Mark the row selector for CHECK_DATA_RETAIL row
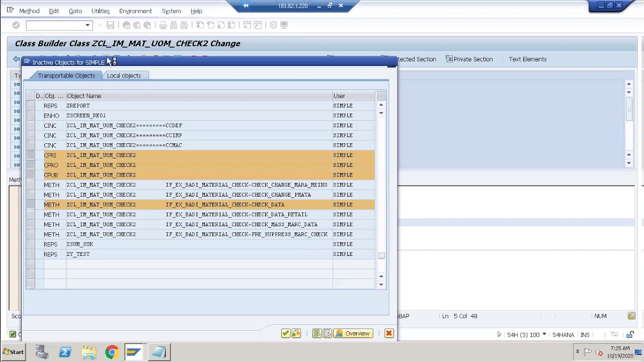 (31, 215)
